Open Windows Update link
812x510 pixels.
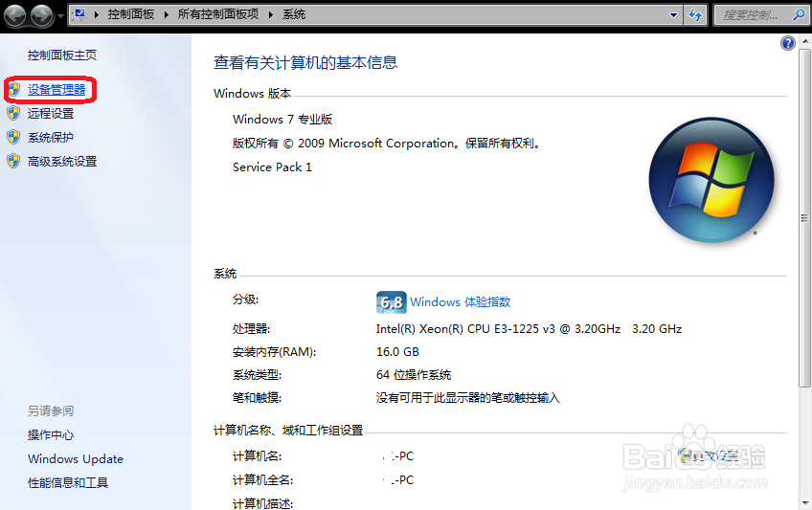pos(76,458)
